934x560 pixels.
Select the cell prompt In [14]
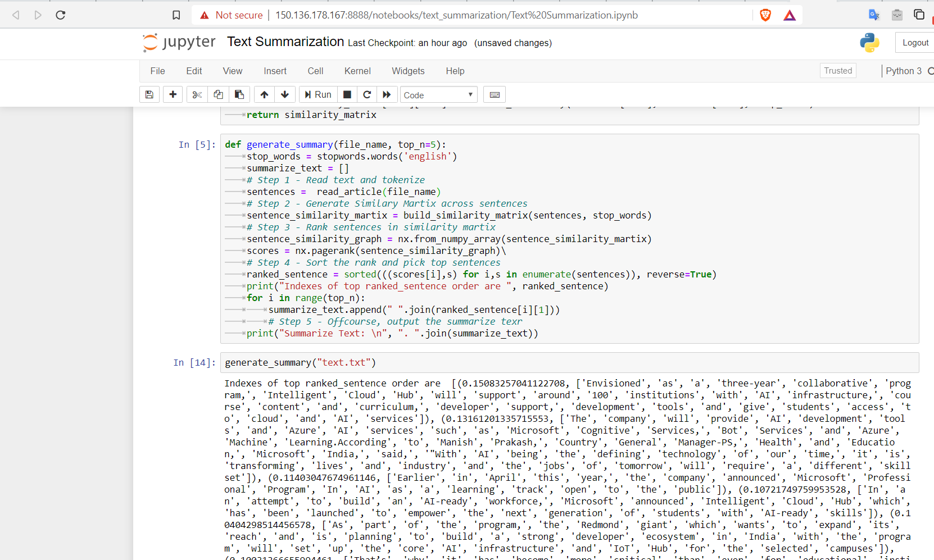[x=194, y=363]
